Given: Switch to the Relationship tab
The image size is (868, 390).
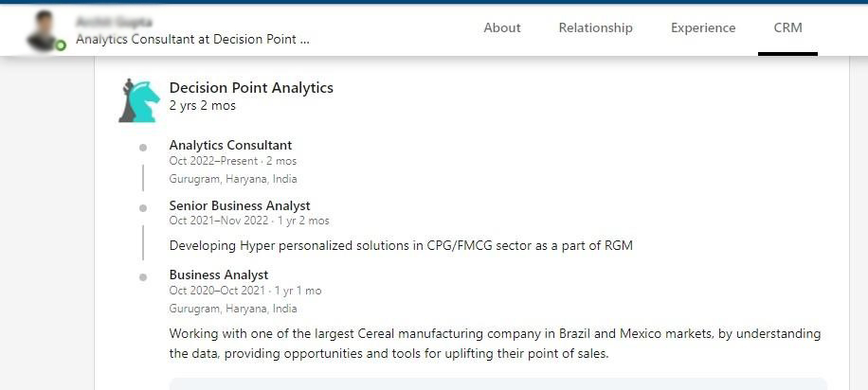Looking at the screenshot, I should (596, 27).
